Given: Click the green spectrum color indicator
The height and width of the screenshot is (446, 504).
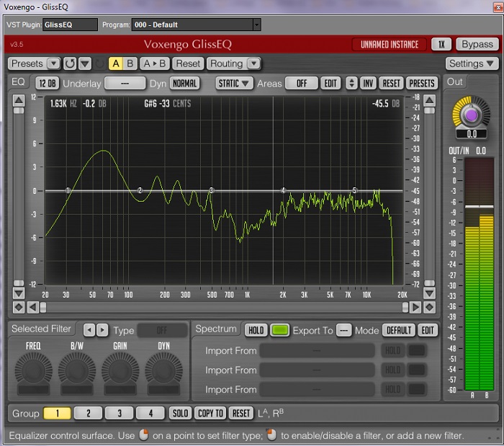Looking at the screenshot, I should pos(280,330).
